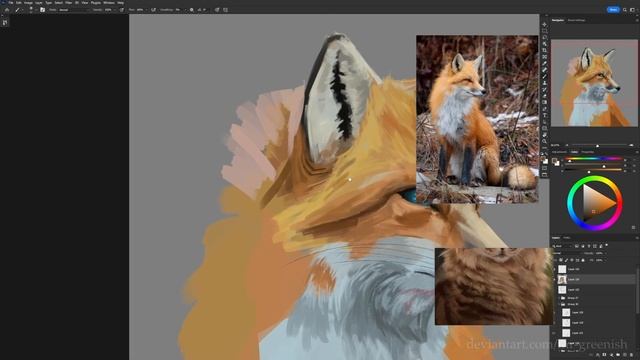Screen dimensions: 640x360
Task: Toggle pressure for opacity icon
Action: (x=121, y=10)
